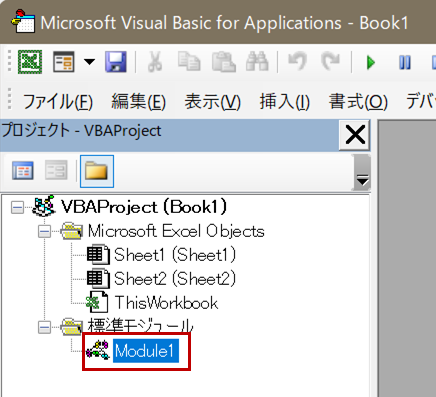The height and width of the screenshot is (397, 436).
Task: Select Sheet2 (Sheet2) in project tree
Action: (x=175, y=279)
